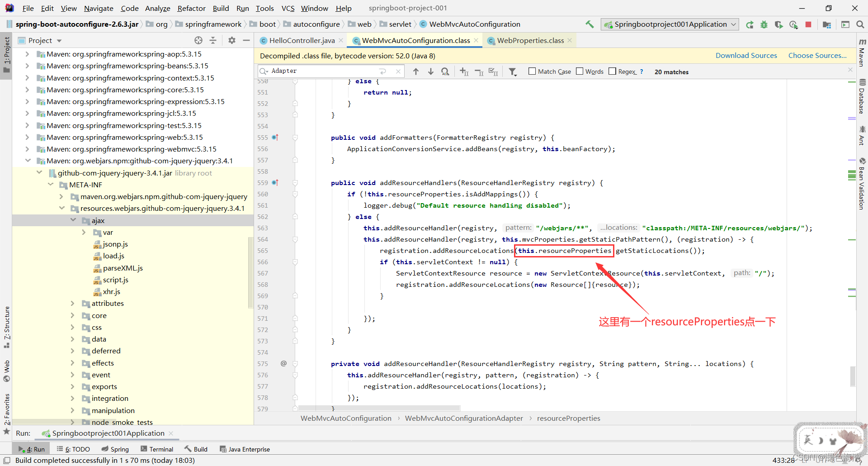
Task: Select jsonp.js in the project tree
Action: [x=115, y=244]
